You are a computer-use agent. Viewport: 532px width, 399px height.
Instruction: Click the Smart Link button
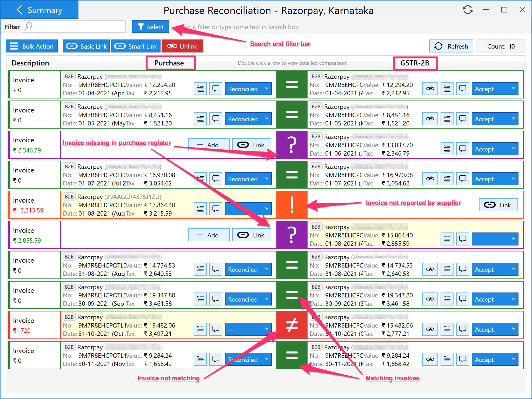(x=136, y=46)
